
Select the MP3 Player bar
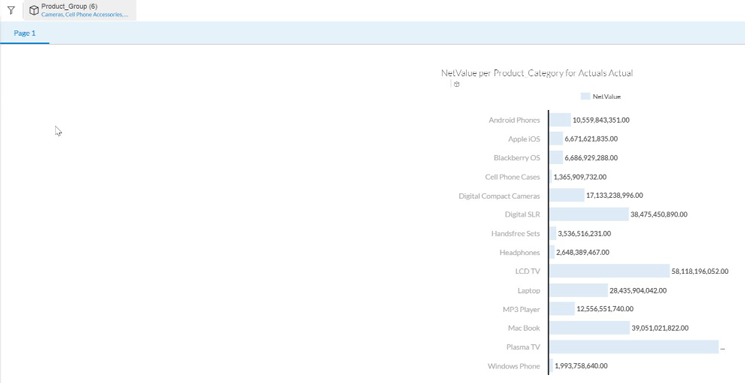562,309
